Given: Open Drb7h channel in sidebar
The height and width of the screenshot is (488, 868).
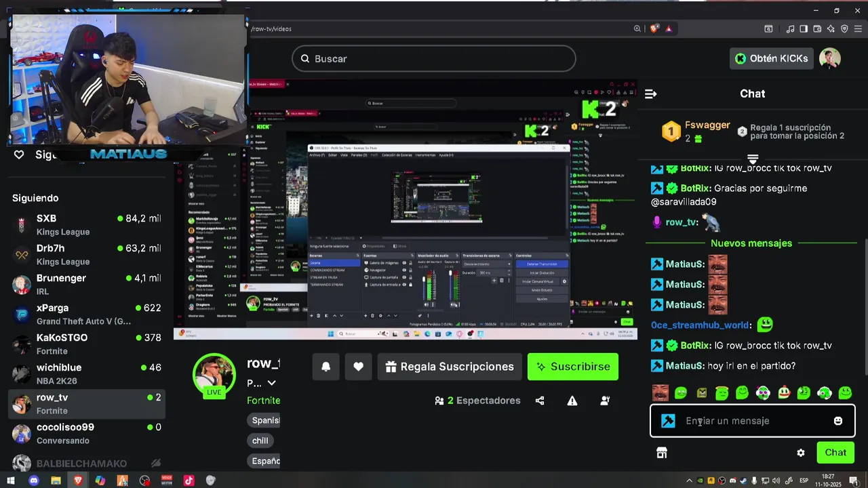Looking at the screenshot, I should (87, 255).
